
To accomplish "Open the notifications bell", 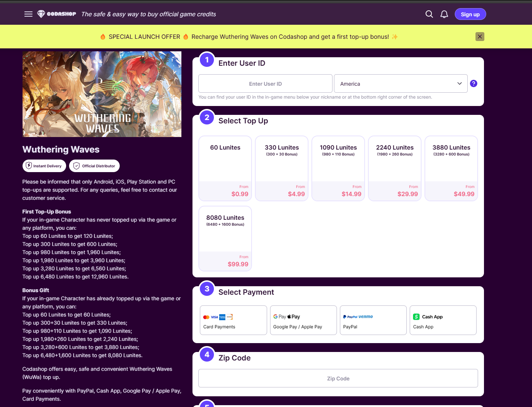I will pos(444,14).
